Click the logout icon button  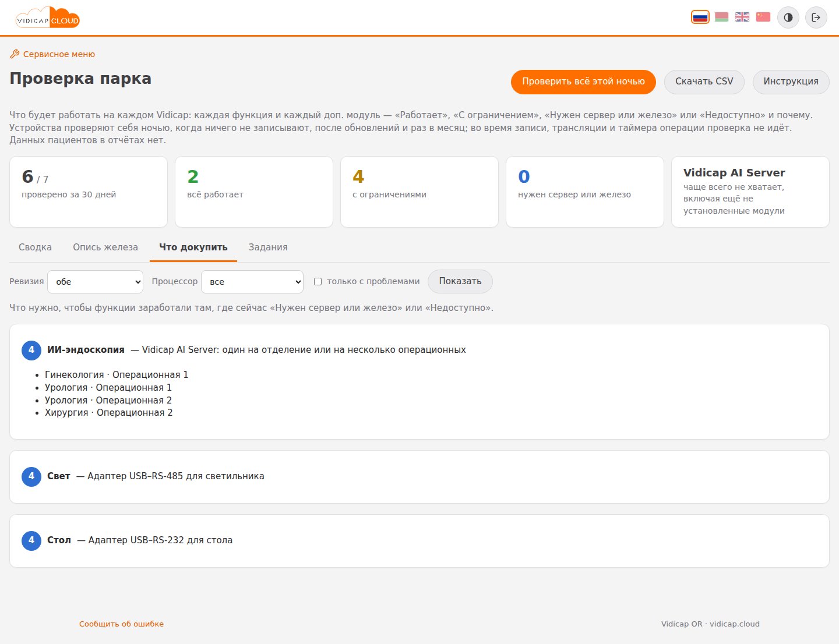[816, 17]
